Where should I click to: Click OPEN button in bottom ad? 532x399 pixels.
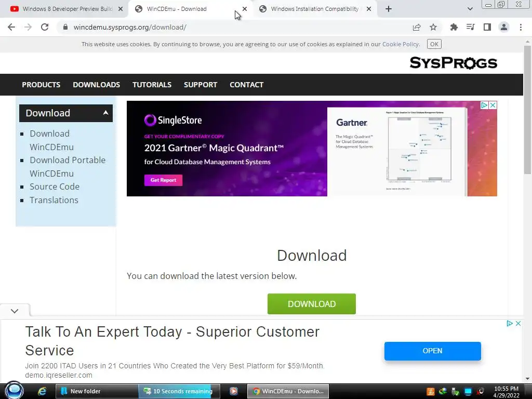(433, 351)
